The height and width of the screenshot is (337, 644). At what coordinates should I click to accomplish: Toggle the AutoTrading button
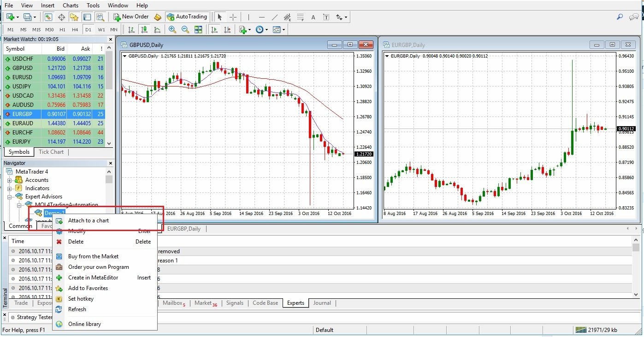pos(187,17)
